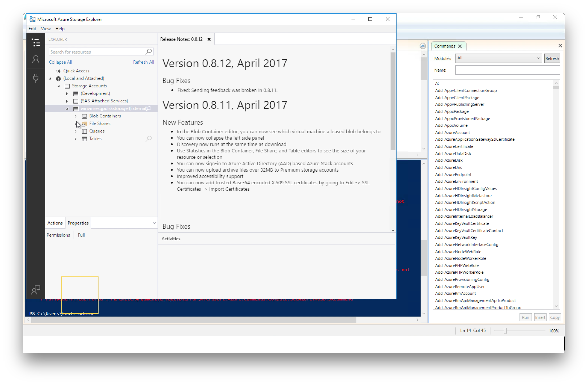This screenshot has width=588, height=385.
Task: Select the Modules dropdown in Commands panel
Action: click(x=498, y=58)
